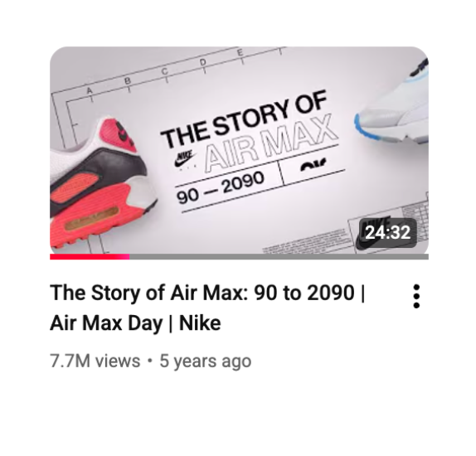Viewport: 476px width, 456px height.
Task: Open 'The Story of Air Max: 90 to 2090' title
Action: click(x=207, y=293)
